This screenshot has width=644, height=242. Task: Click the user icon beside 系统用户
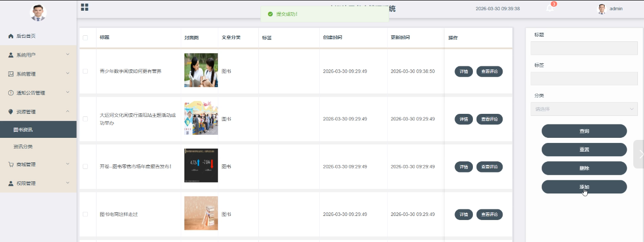click(11, 55)
